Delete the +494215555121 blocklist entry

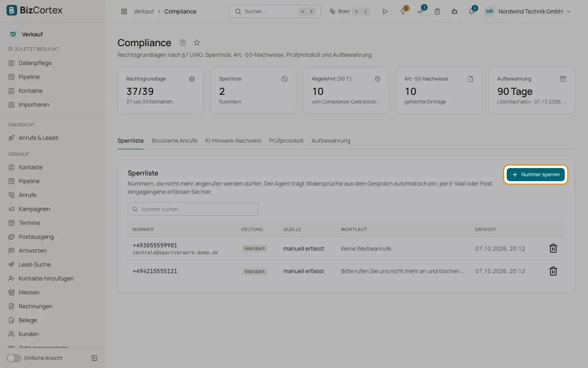[x=553, y=271]
